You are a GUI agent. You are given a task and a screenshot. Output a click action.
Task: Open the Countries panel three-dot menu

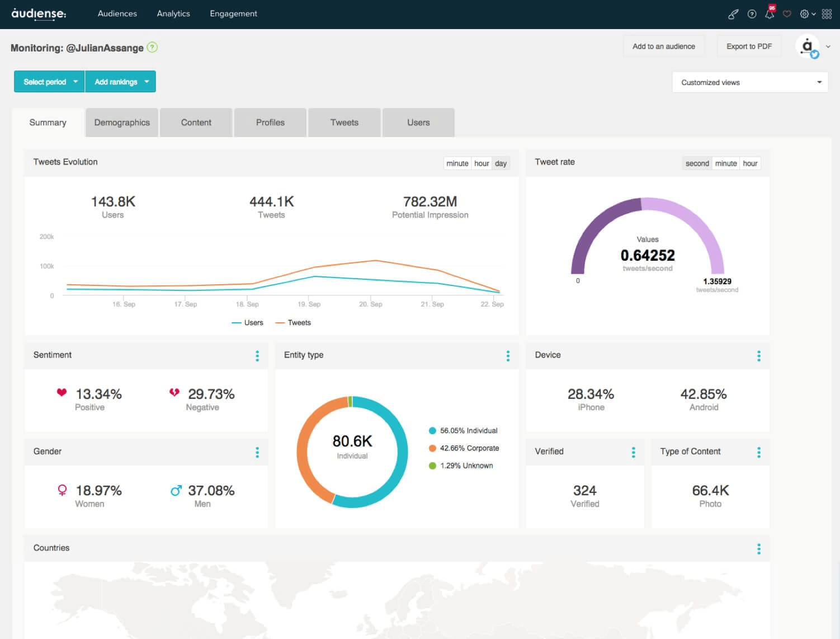click(x=758, y=549)
